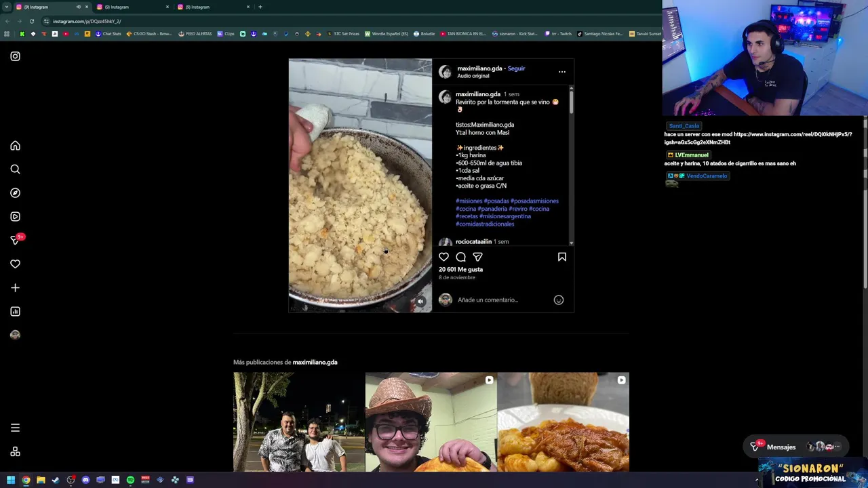
Task: View the 20 601 Me gusta likes list
Action: 460,270
